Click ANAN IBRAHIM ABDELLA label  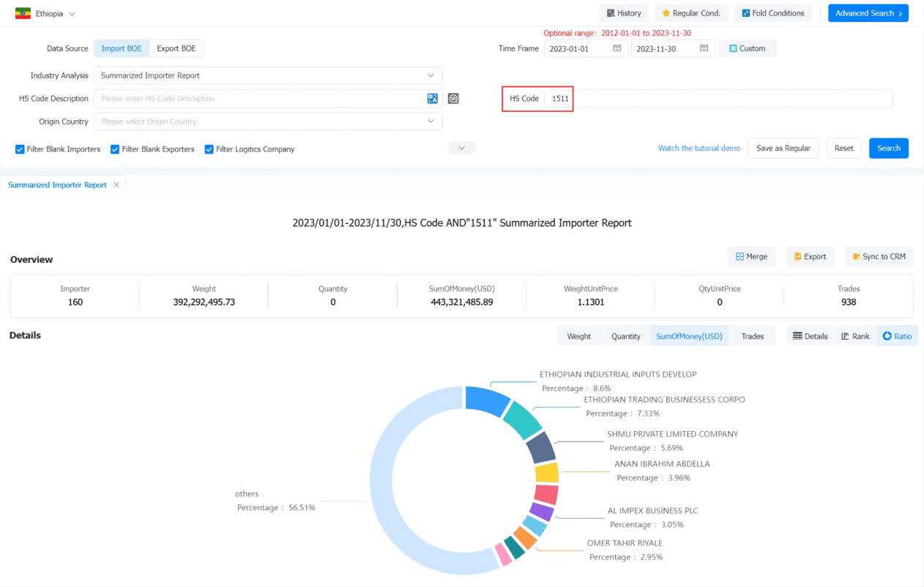[x=662, y=464]
